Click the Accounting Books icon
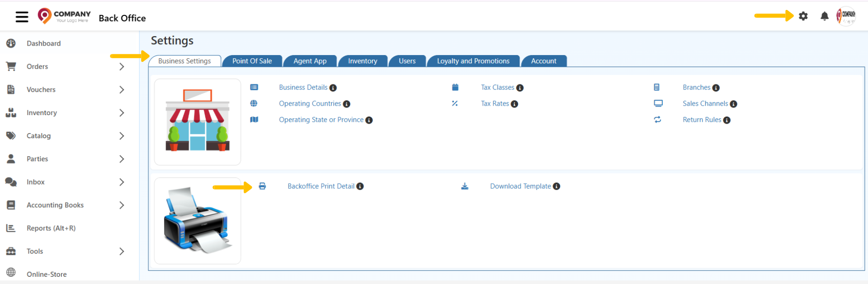The image size is (868, 284). tap(11, 205)
